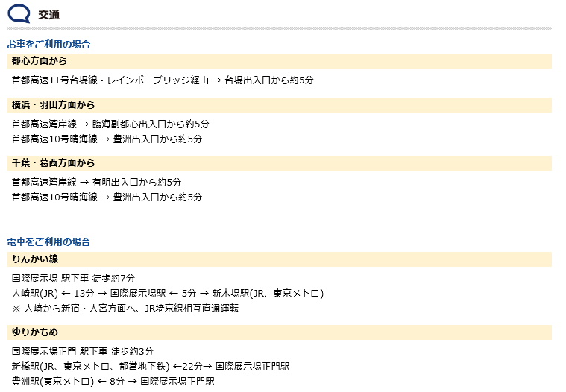The height and width of the screenshot is (392, 566).
Task: Click the 臨海副都心出入口から約5分 line
Action: 110,124
